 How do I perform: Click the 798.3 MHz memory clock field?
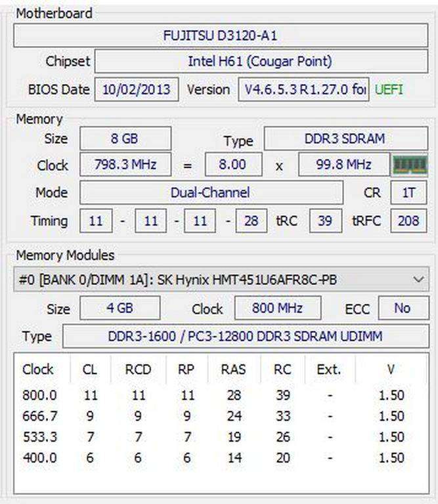[125, 165]
